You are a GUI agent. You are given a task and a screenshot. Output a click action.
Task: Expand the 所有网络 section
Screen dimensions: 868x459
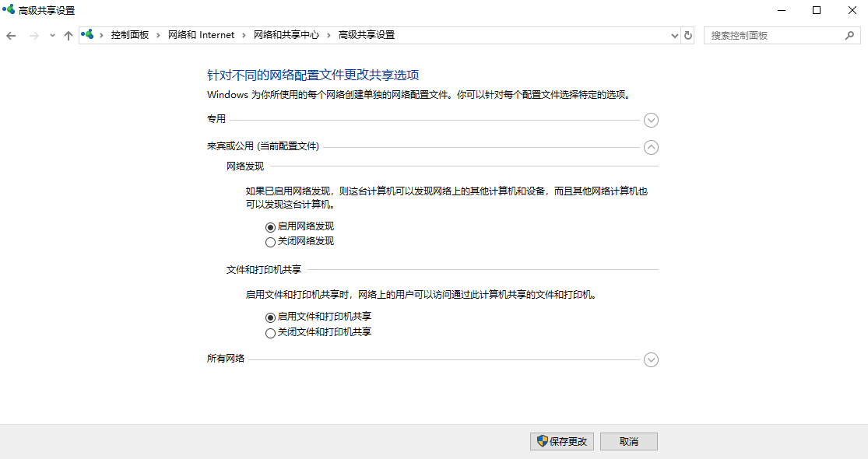click(651, 360)
